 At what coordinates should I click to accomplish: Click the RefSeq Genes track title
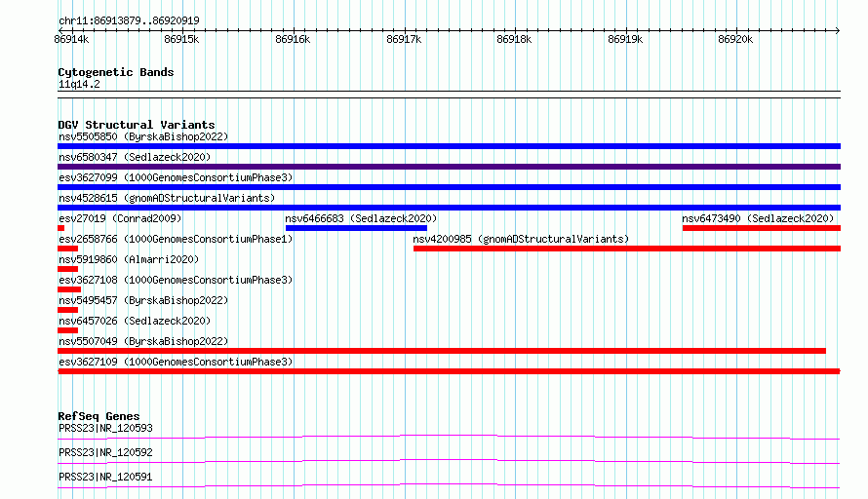pyautogui.click(x=99, y=416)
